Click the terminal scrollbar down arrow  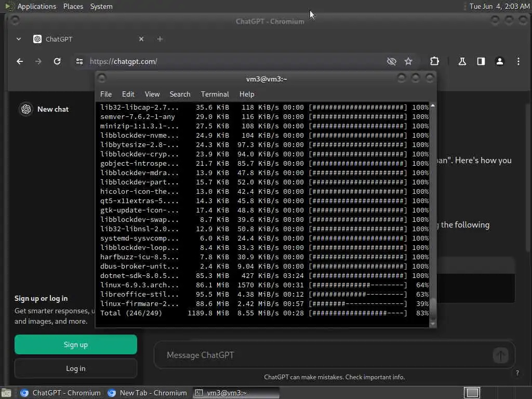point(433,324)
